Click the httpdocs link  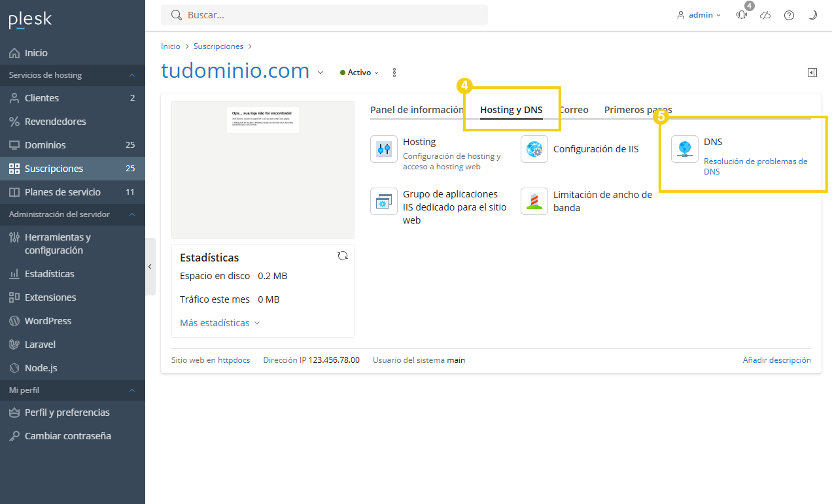(x=234, y=360)
